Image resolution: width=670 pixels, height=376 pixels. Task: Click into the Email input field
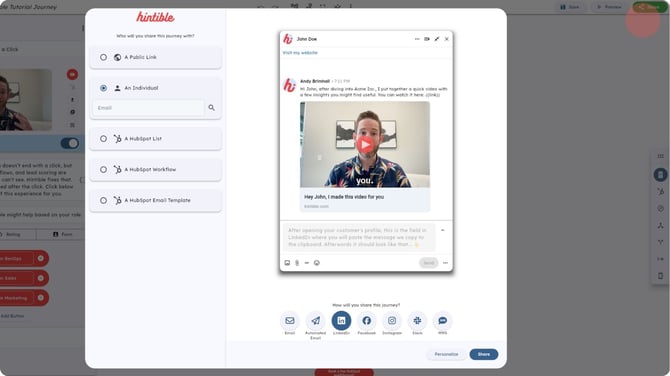[148, 108]
